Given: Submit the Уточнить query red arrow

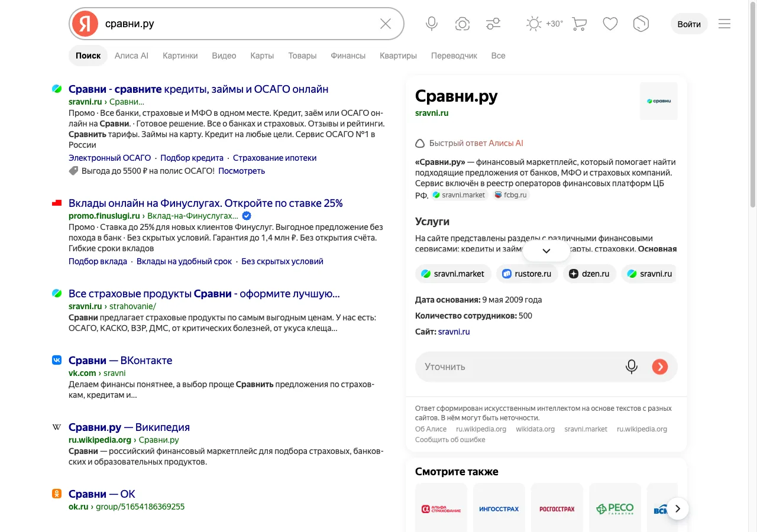Looking at the screenshot, I should (x=660, y=366).
